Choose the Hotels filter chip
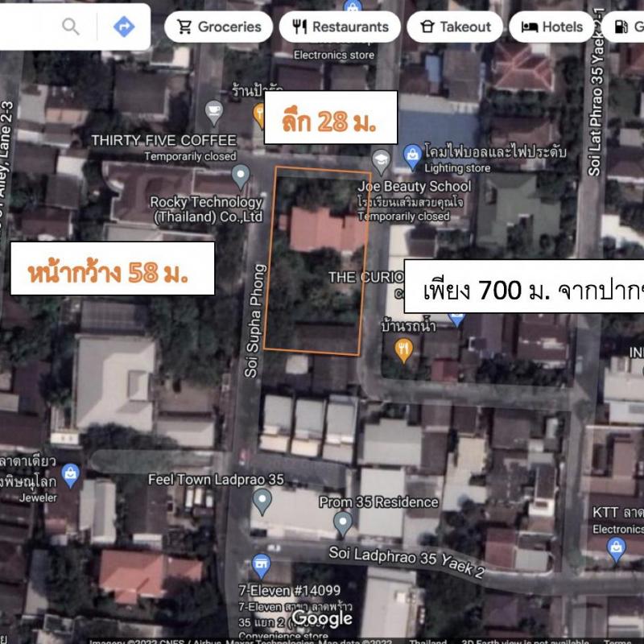This screenshot has width=644, height=644. [x=551, y=27]
